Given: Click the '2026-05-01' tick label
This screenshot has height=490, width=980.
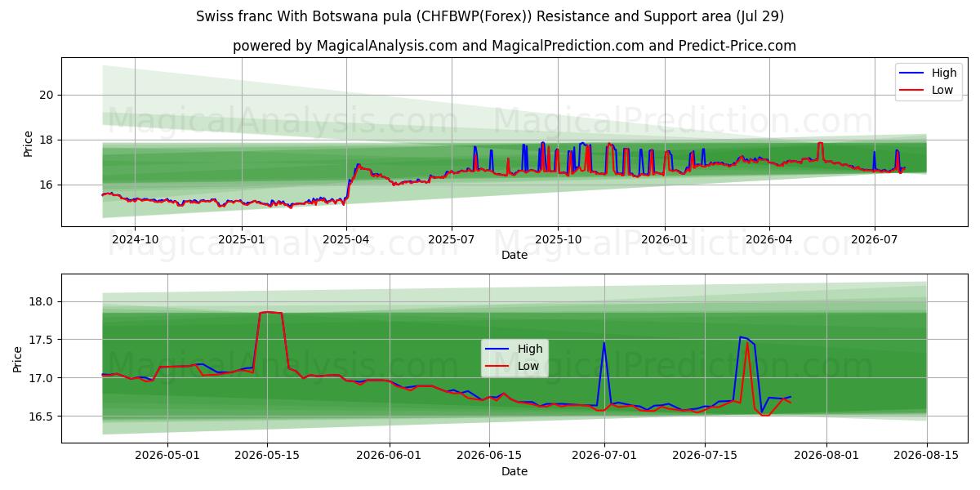Looking at the screenshot, I should (x=167, y=456).
